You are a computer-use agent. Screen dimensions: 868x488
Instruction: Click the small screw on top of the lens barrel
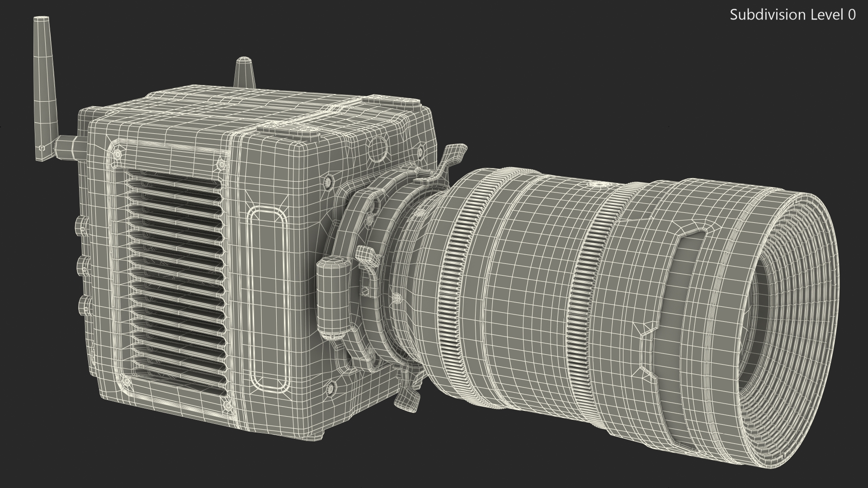coord(598,185)
